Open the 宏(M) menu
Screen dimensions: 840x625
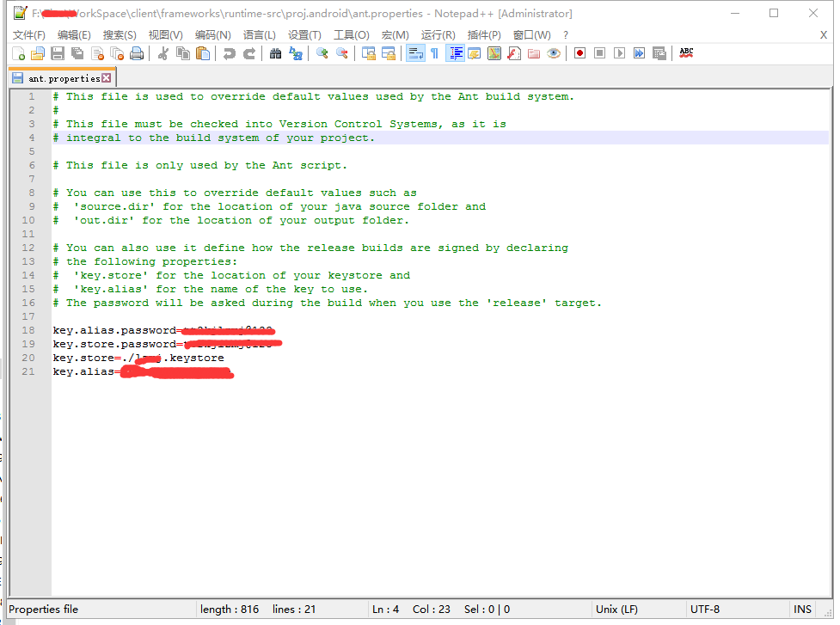395,34
